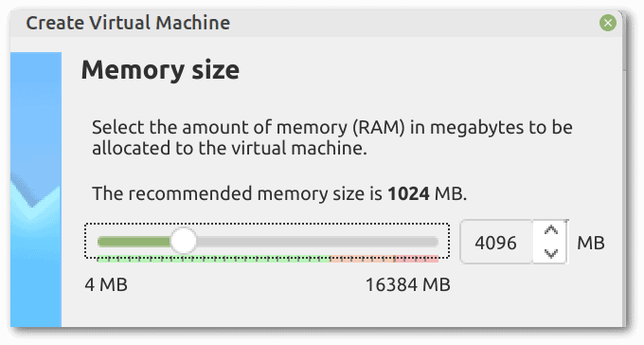The width and height of the screenshot is (644, 345).
Task: Close the Create Virtual Machine dialog
Action: click(x=608, y=23)
